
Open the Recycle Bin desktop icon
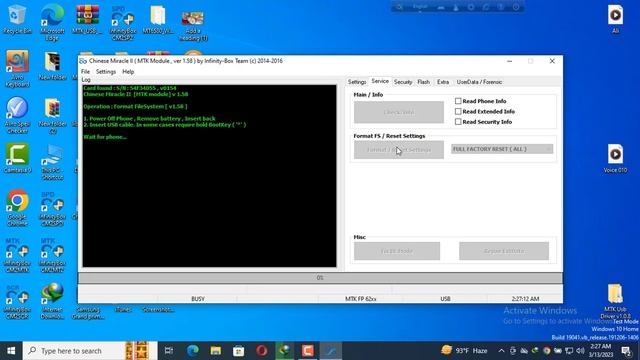(17, 19)
